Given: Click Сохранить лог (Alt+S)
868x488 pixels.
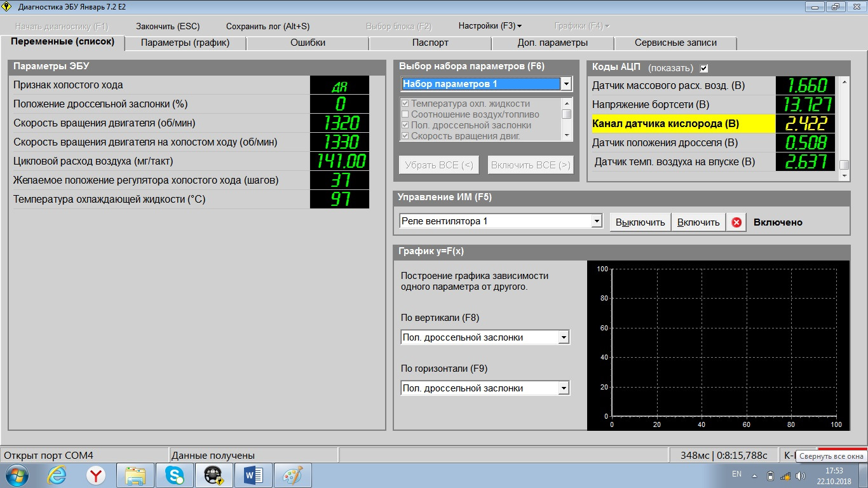Looking at the screenshot, I should 268,26.
